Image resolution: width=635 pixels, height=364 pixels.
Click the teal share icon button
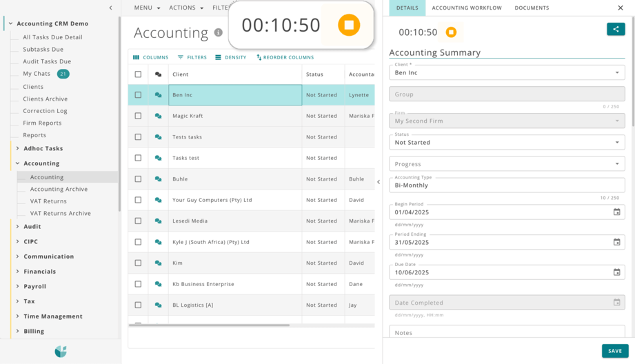[616, 29]
